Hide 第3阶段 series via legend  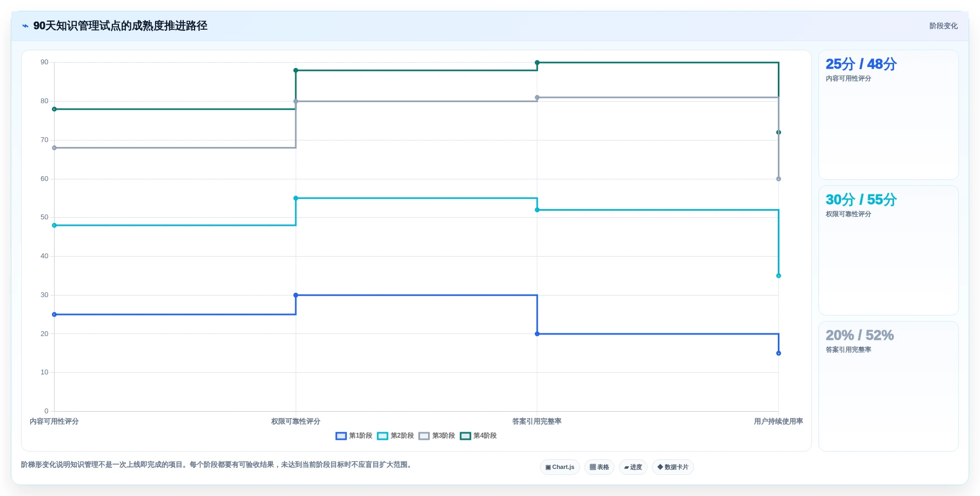pos(437,435)
